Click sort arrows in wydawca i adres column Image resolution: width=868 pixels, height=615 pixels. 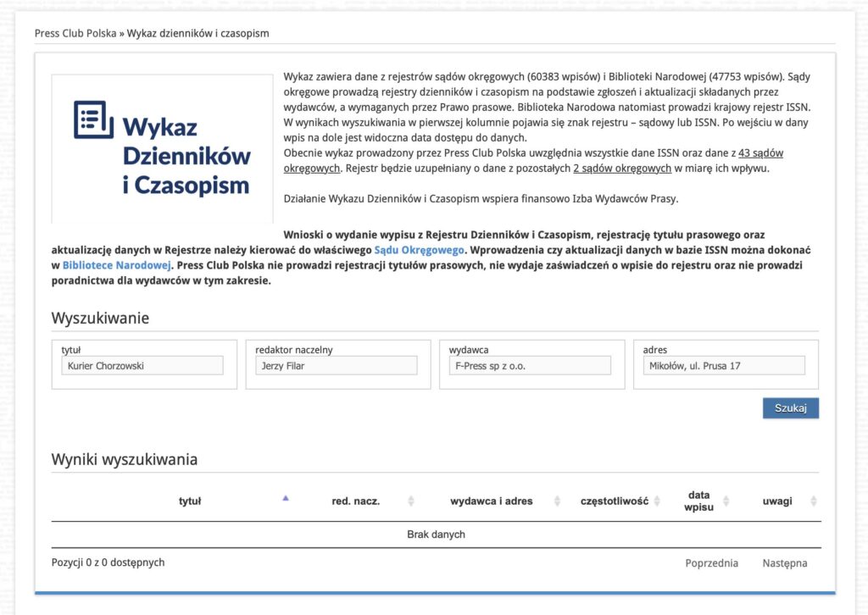tap(557, 501)
